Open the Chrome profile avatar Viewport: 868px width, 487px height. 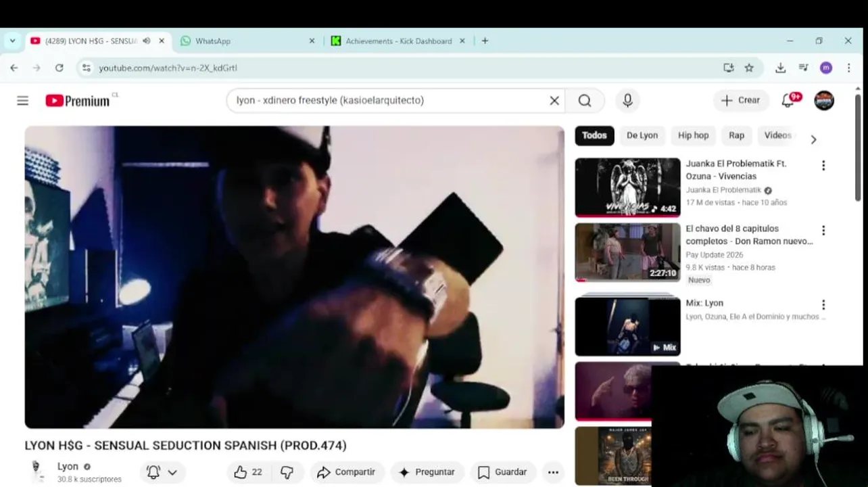pos(825,68)
